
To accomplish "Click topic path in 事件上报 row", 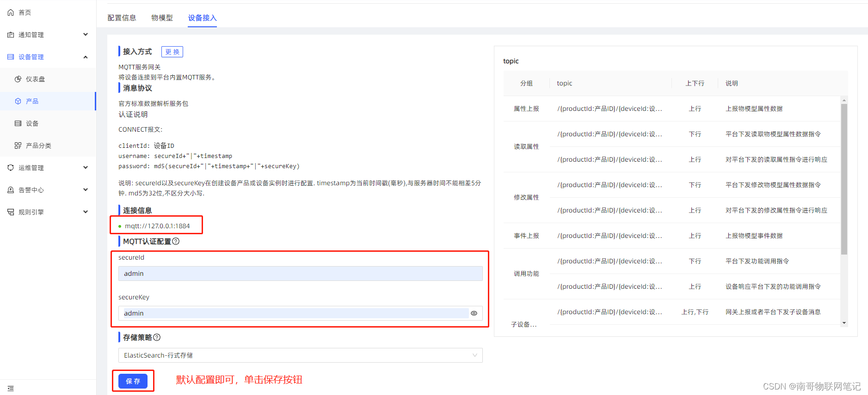I will coord(609,236).
